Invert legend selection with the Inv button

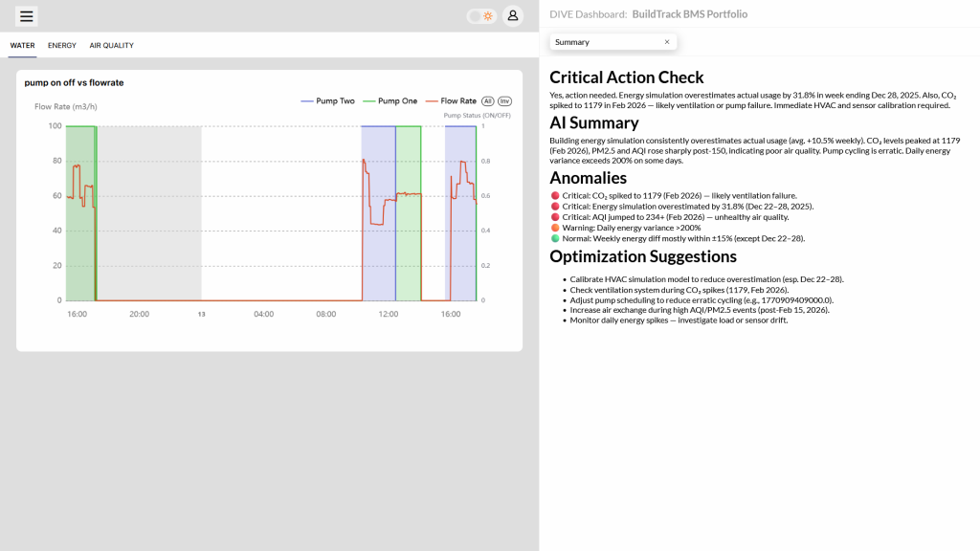tap(503, 101)
